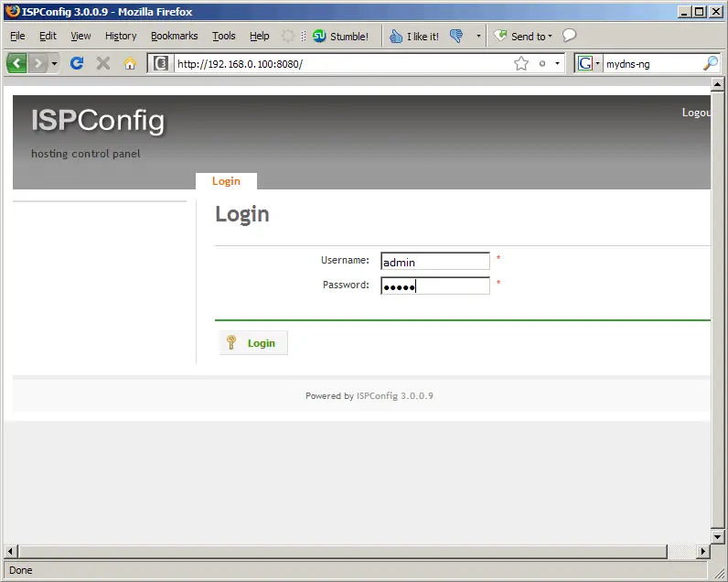Screen dimensions: 728x582
Task: Go to the Home page icon
Action: 130,63
